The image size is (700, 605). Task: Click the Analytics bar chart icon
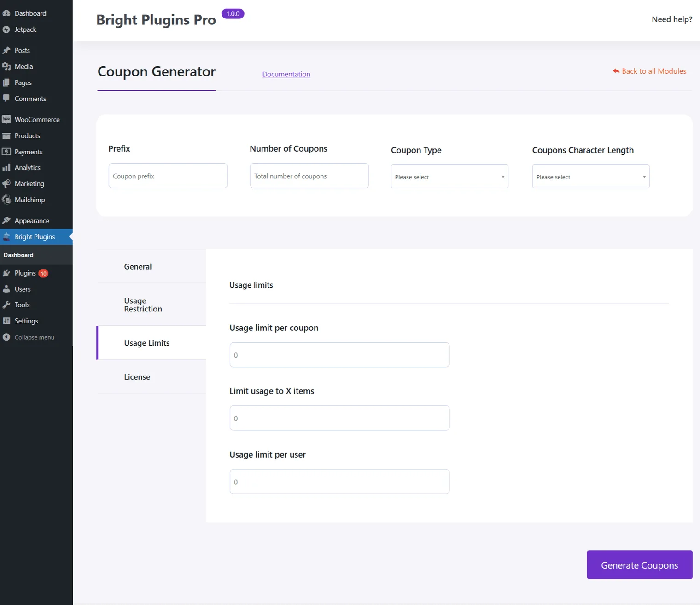pyautogui.click(x=6, y=168)
